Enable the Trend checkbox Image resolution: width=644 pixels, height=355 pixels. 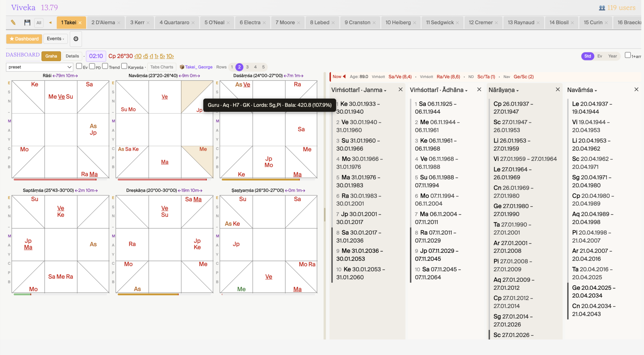click(x=105, y=66)
